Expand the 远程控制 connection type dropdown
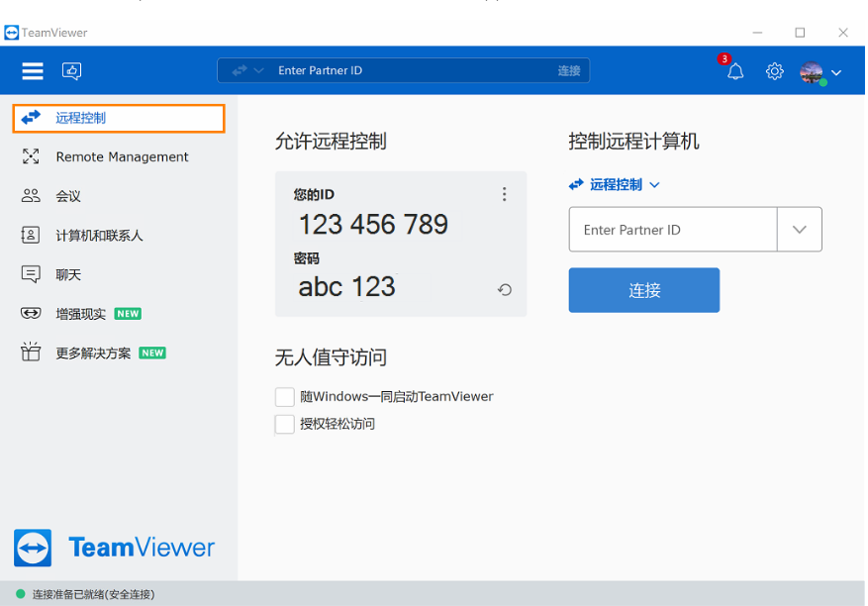This screenshot has width=868, height=606. pyautogui.click(x=654, y=185)
